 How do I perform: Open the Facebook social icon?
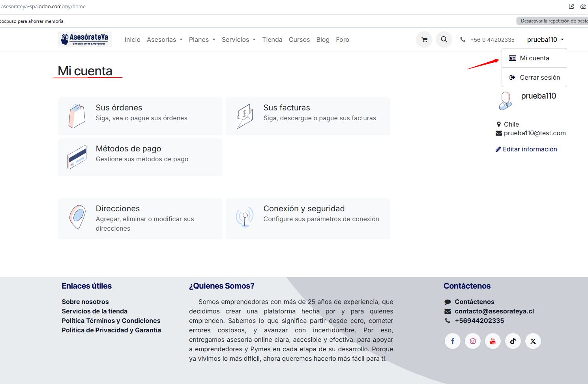tap(453, 341)
